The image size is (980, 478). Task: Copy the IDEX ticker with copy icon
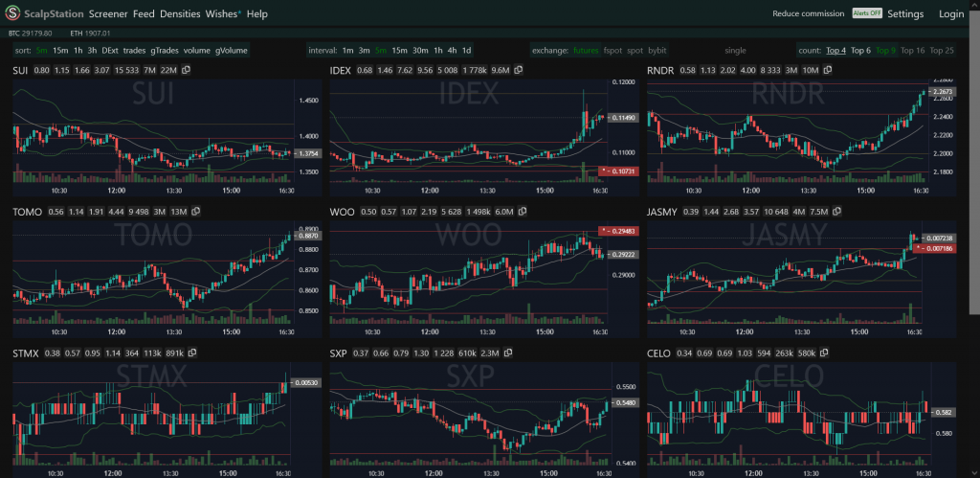(520, 70)
